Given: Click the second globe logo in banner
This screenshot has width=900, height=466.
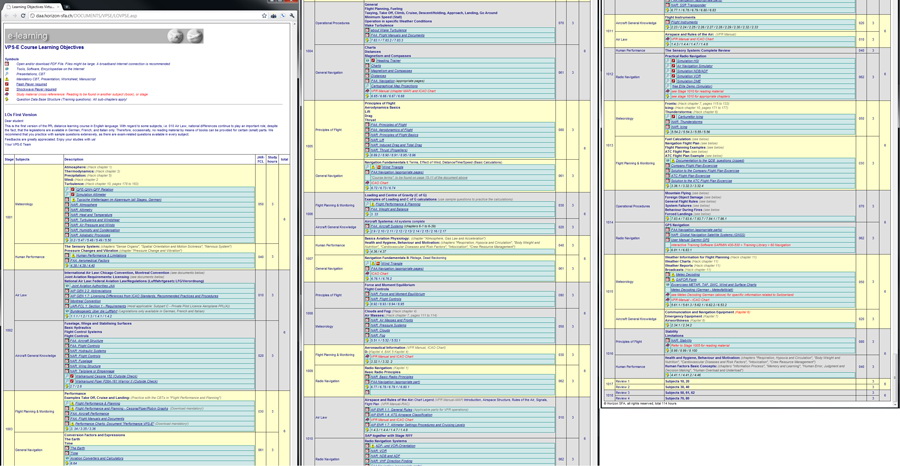Looking at the screenshot, I should pyautogui.click(x=194, y=36).
